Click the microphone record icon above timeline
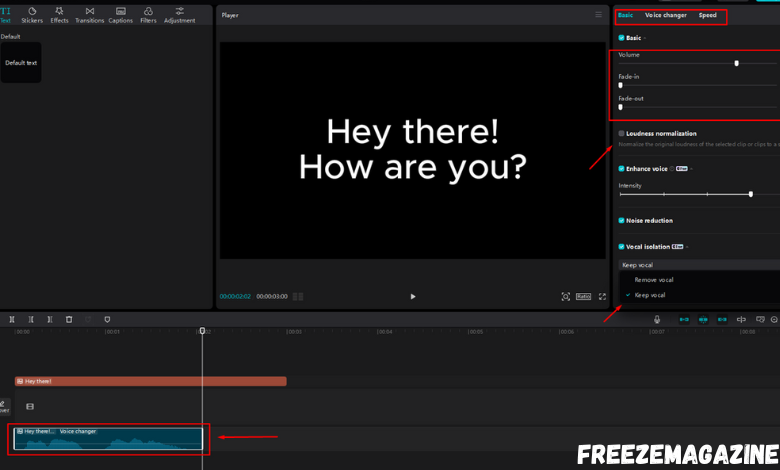Screen dimensions: 780x470 [657, 319]
